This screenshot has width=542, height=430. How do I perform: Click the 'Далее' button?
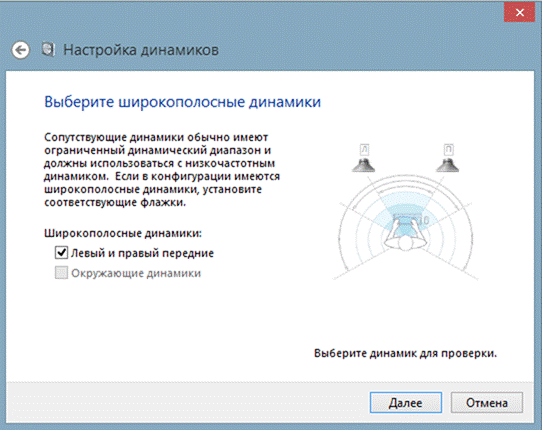[406, 402]
